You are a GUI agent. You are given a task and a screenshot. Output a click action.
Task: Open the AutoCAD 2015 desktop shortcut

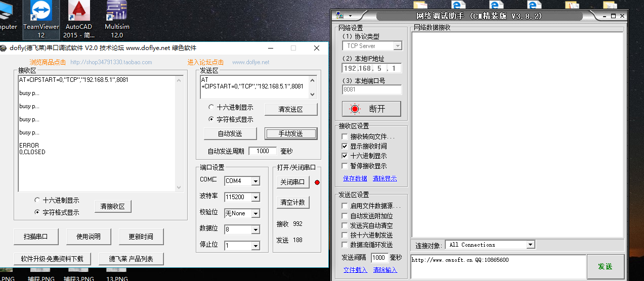78,20
